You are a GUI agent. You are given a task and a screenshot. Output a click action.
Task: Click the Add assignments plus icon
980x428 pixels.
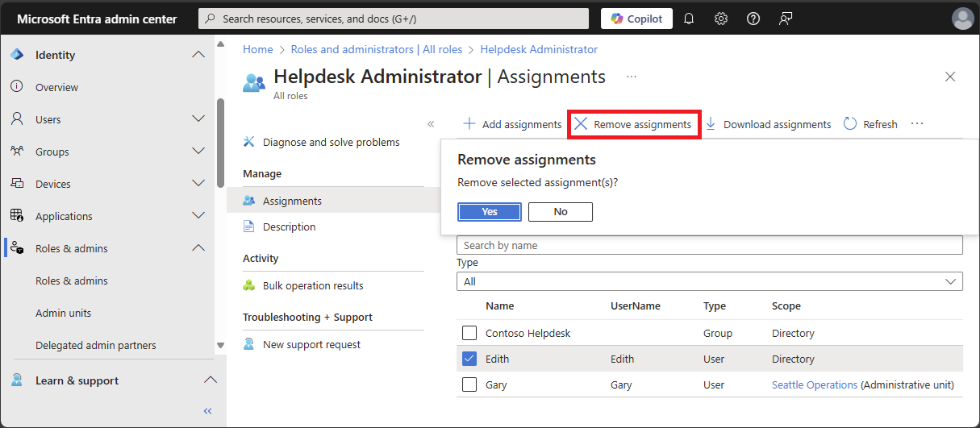coord(469,124)
